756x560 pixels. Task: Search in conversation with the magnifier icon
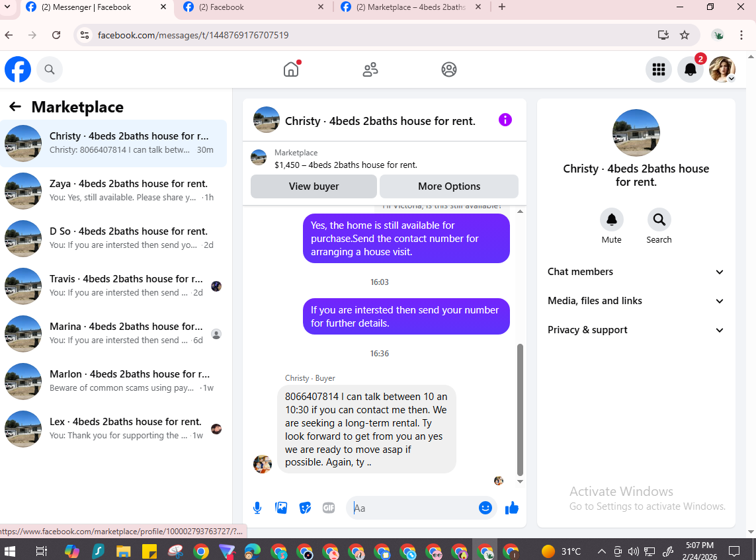tap(659, 220)
